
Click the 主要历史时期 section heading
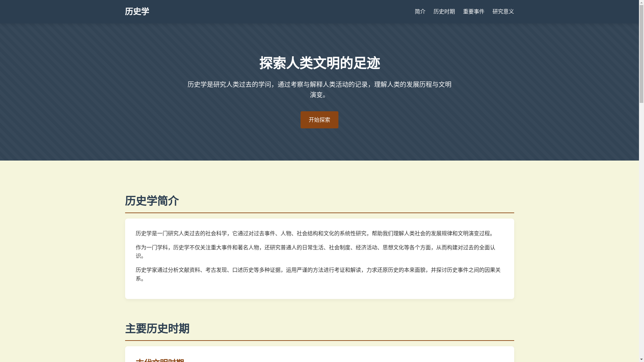coord(157,328)
